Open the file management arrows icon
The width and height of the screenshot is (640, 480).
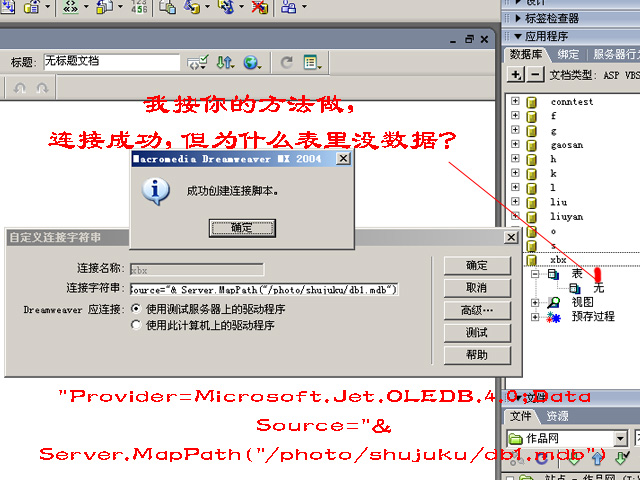pyautogui.click(x=225, y=62)
